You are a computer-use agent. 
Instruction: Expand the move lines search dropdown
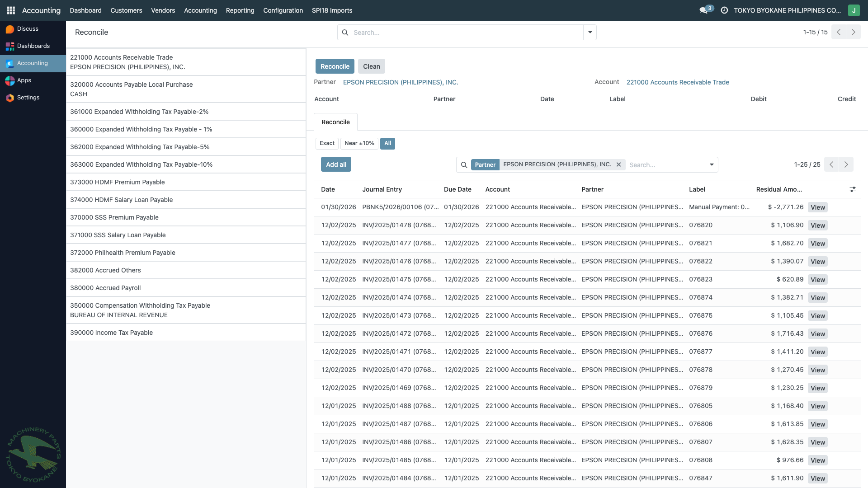tap(712, 164)
